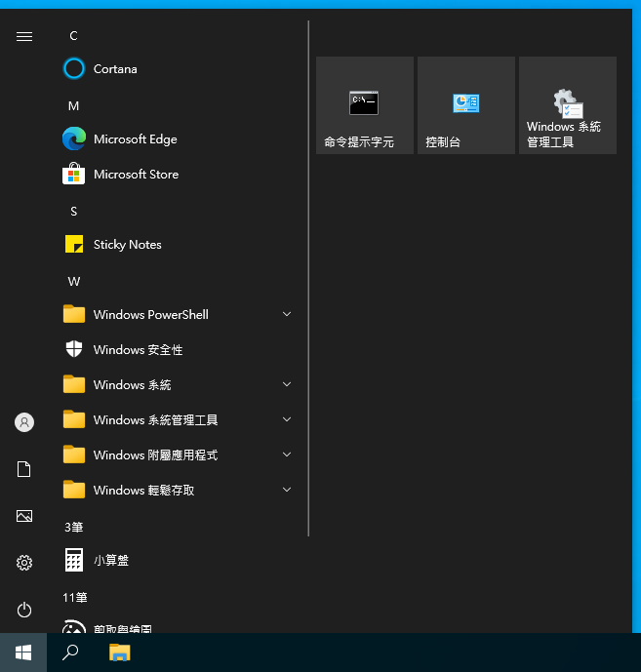Expand Windows 系統管理工具 folder in list
Screen dimensions: 641x672
tap(178, 420)
